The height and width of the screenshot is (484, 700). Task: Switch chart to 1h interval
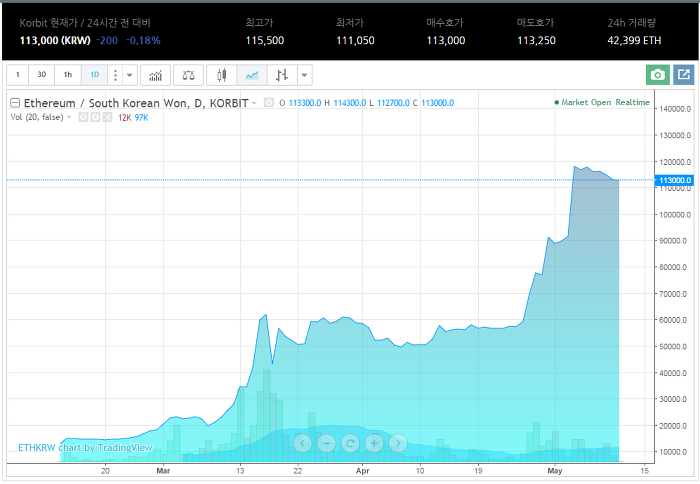tap(68, 75)
